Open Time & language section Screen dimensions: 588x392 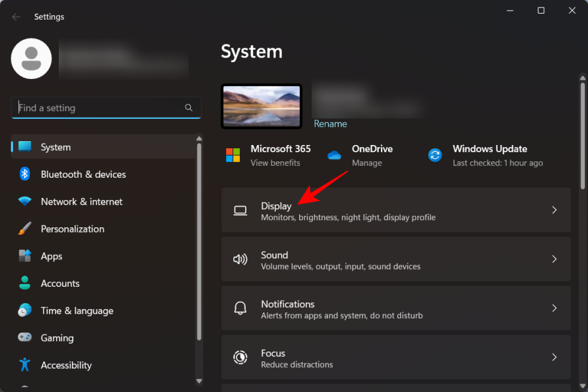tap(76, 311)
